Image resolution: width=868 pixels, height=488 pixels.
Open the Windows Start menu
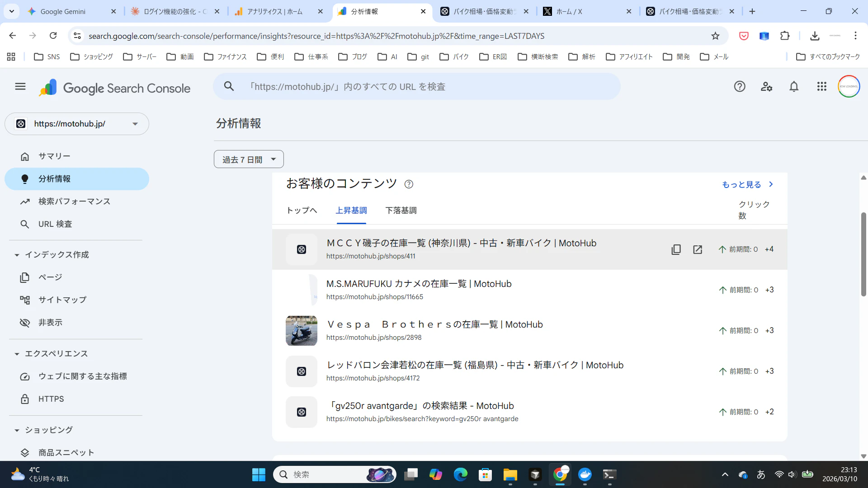pos(259,474)
